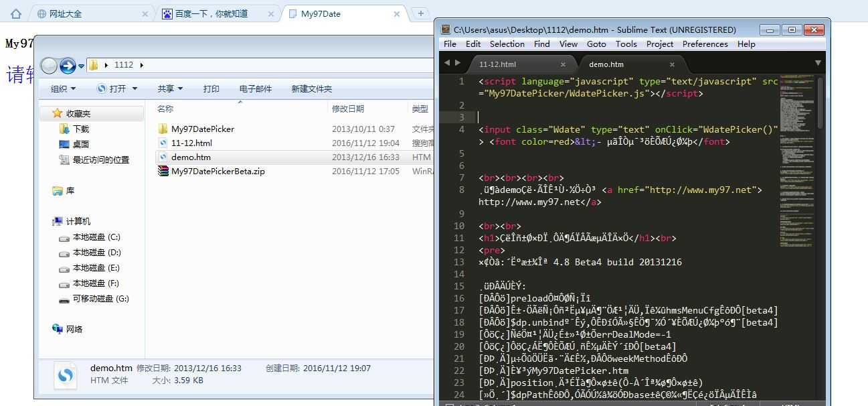The height and width of the screenshot is (406, 868).
Task: Open Sublime Text Goto menu
Action: (x=596, y=44)
